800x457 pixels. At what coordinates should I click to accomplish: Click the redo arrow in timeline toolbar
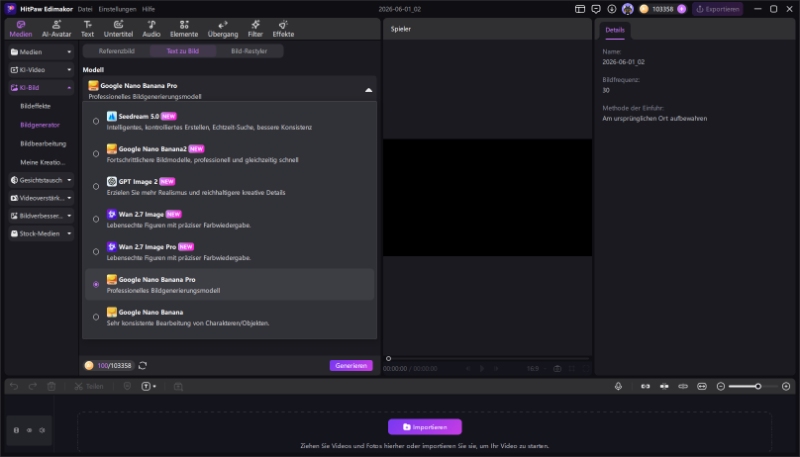click(x=33, y=387)
